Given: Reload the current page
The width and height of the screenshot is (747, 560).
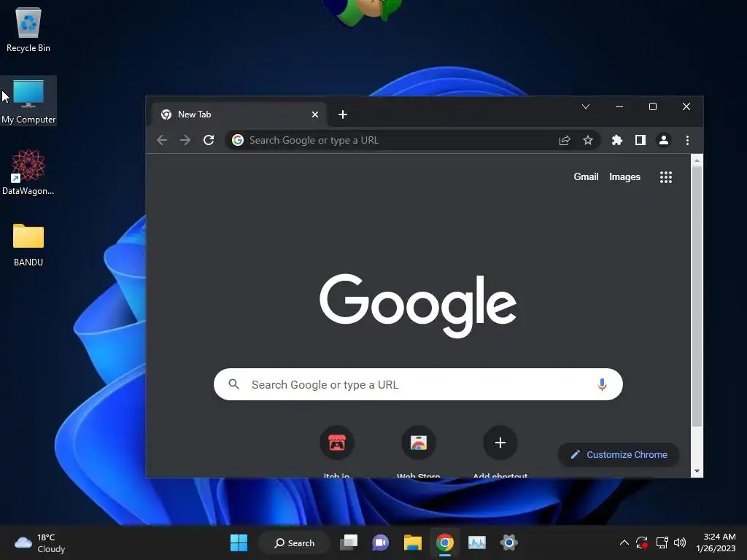Looking at the screenshot, I should pos(209,140).
